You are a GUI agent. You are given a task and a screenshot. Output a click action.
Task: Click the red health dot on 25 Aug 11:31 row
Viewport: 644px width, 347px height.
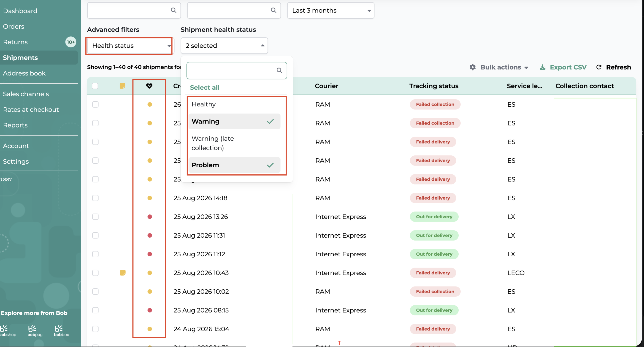click(x=150, y=236)
